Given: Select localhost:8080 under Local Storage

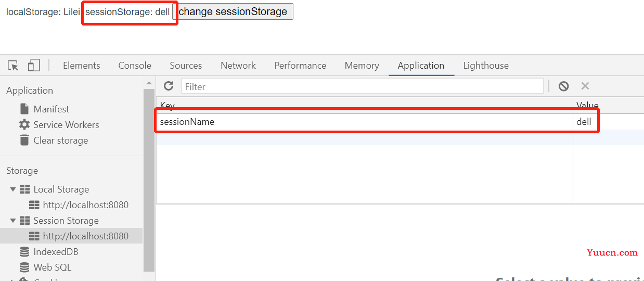Looking at the screenshot, I should (x=79, y=205).
